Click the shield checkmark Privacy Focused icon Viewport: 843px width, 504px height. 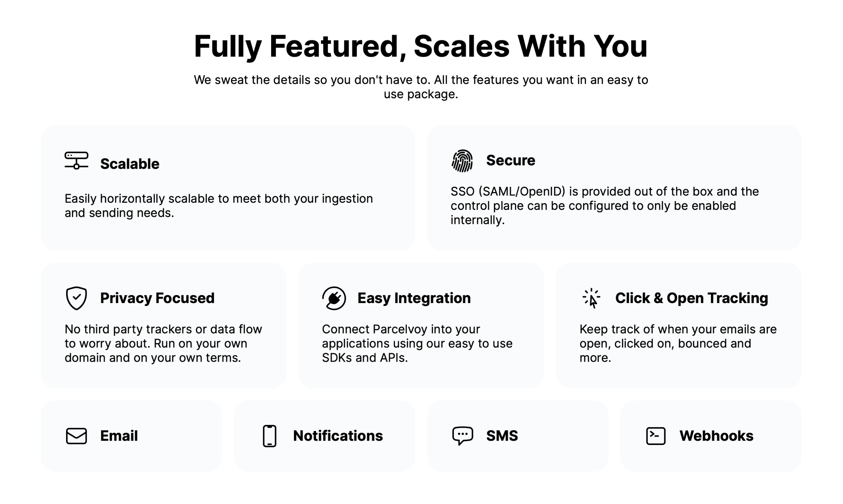pos(76,298)
